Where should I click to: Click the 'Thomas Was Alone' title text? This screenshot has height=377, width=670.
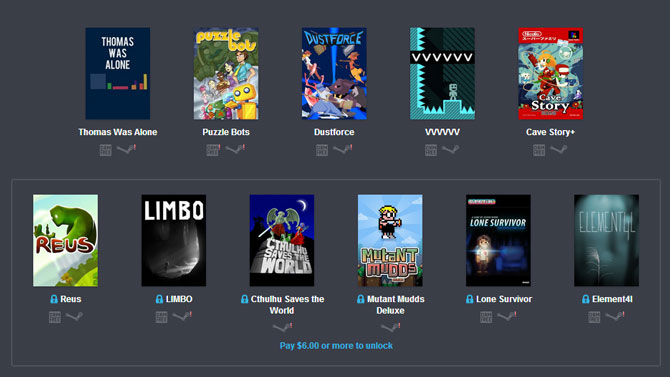click(118, 132)
